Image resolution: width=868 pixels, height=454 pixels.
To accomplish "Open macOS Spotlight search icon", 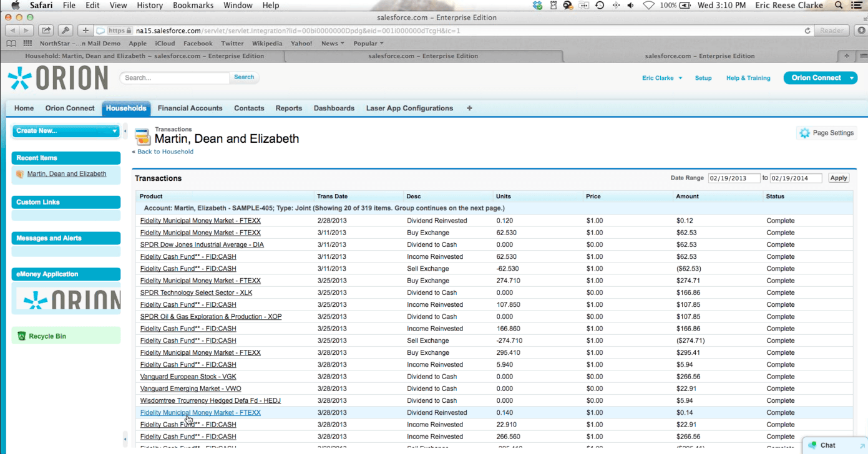I will (839, 6).
